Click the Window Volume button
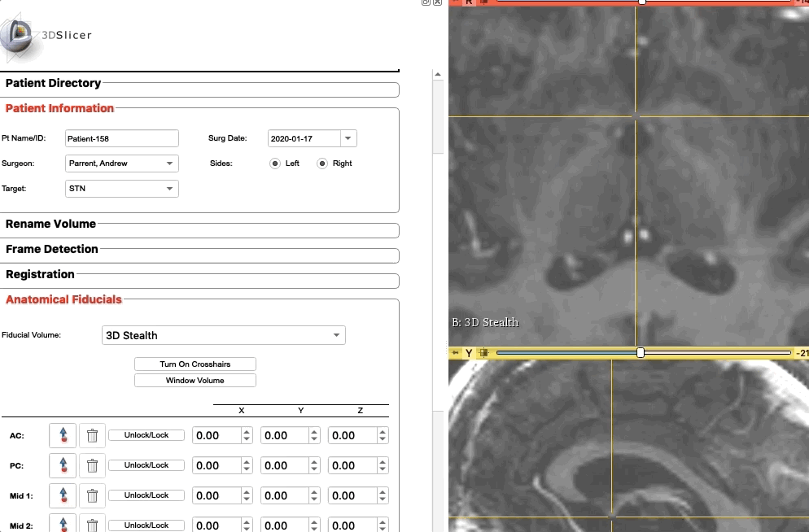The height and width of the screenshot is (532, 809). 195,381
